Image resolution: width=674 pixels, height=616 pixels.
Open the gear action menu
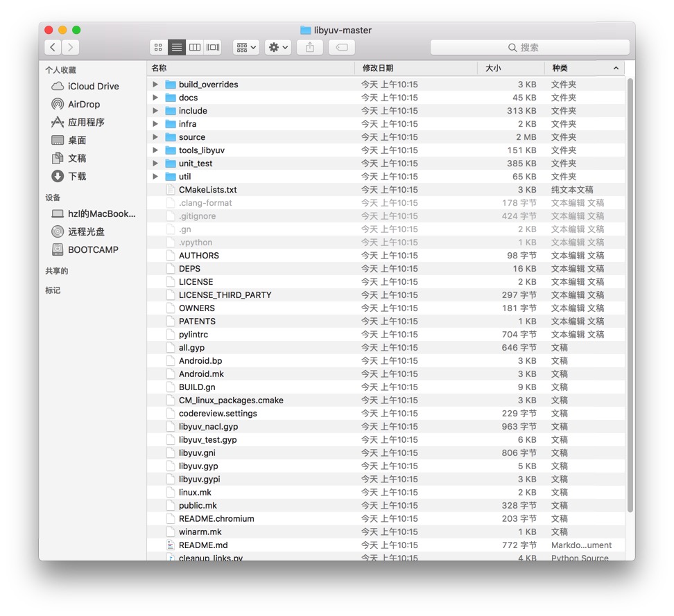[x=278, y=47]
